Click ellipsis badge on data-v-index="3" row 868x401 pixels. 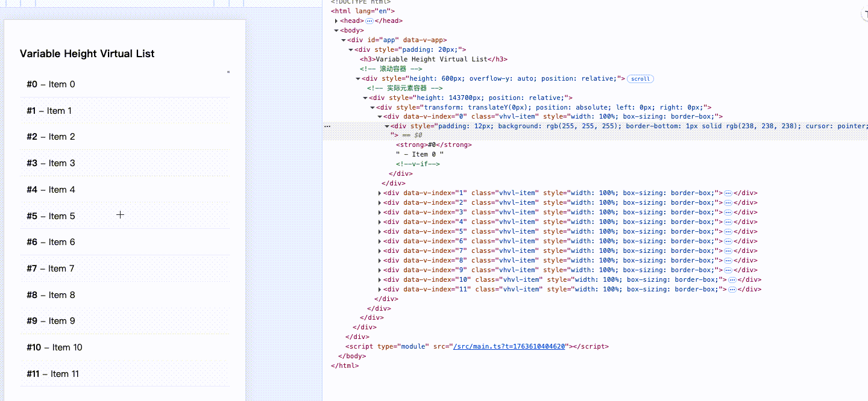tap(728, 213)
